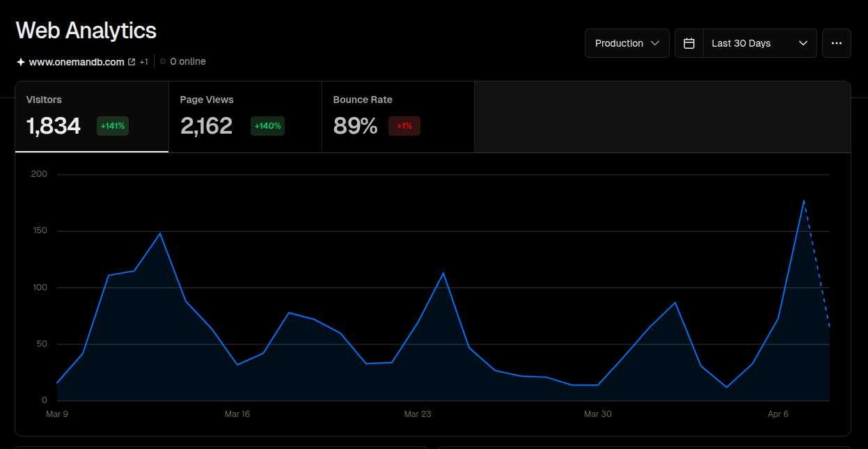Switch to the Page Views tab
868x449 pixels.
[x=245, y=116]
